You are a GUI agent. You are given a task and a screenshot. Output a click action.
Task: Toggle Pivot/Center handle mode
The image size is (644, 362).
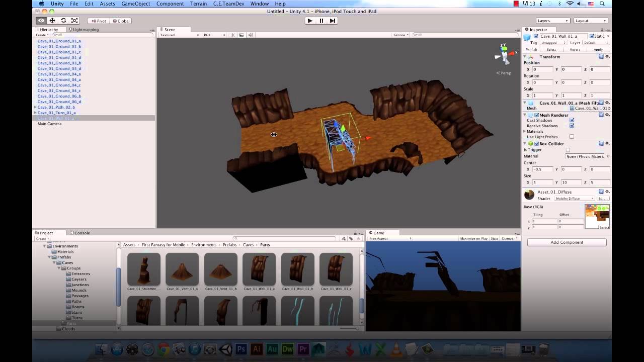tap(98, 21)
